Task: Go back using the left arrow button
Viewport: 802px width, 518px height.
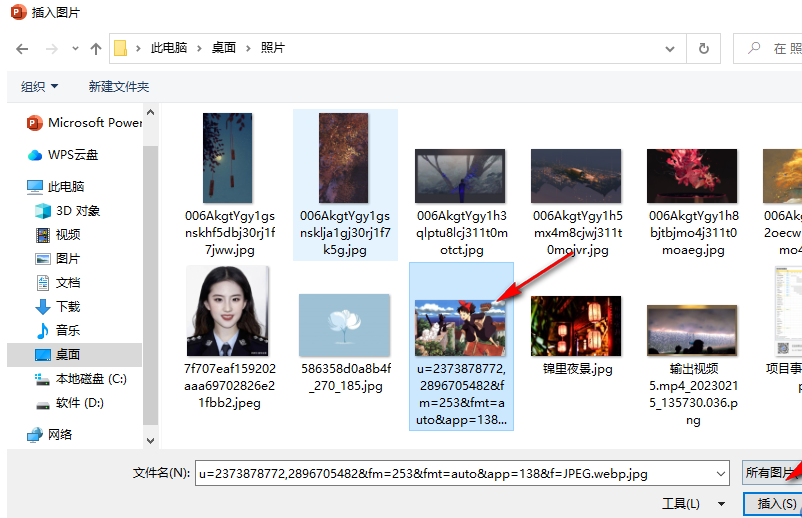Action: pyautogui.click(x=22, y=49)
